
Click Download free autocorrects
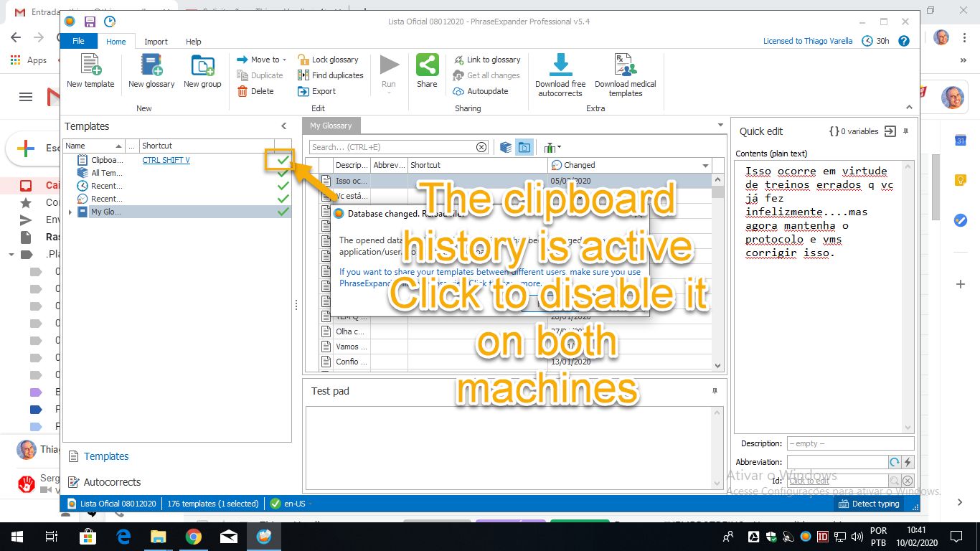pyautogui.click(x=560, y=75)
